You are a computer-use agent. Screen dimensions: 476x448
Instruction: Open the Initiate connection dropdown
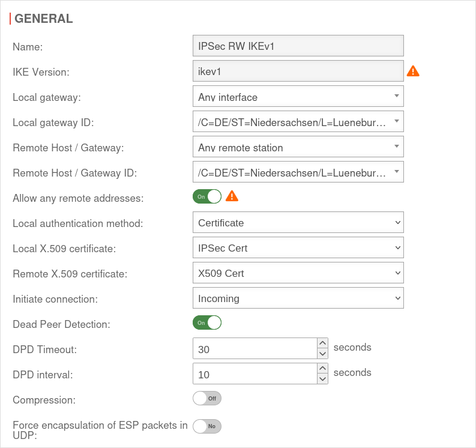coord(298,298)
